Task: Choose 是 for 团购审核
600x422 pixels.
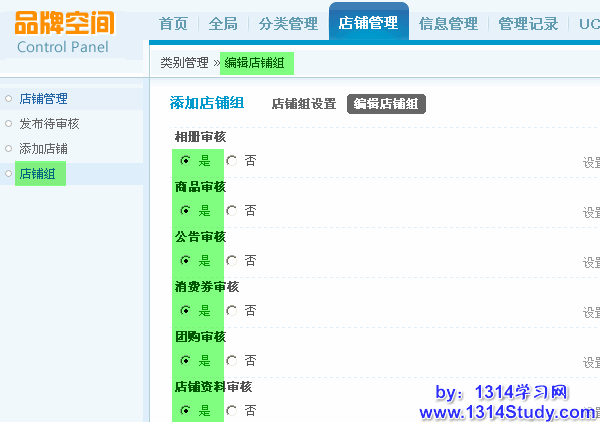Action: click(185, 360)
